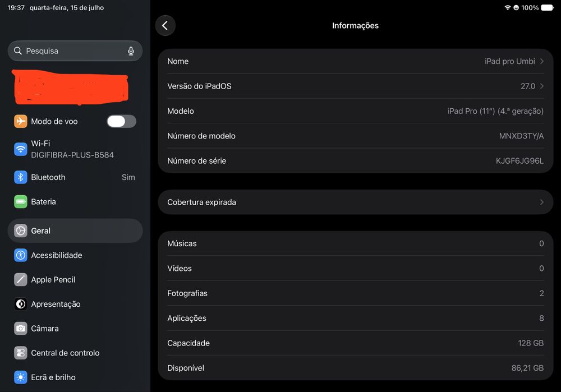Go back using the chevron button

coord(165,25)
